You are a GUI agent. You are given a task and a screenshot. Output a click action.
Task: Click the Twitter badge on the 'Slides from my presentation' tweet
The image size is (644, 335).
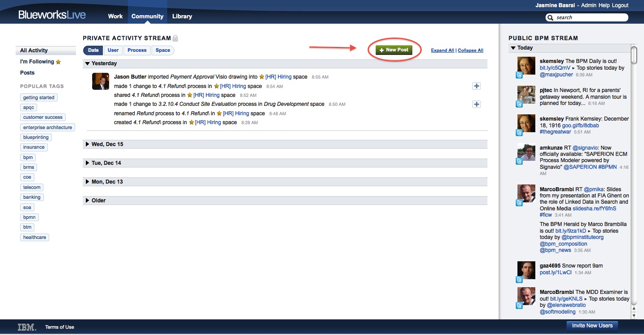[519, 203]
